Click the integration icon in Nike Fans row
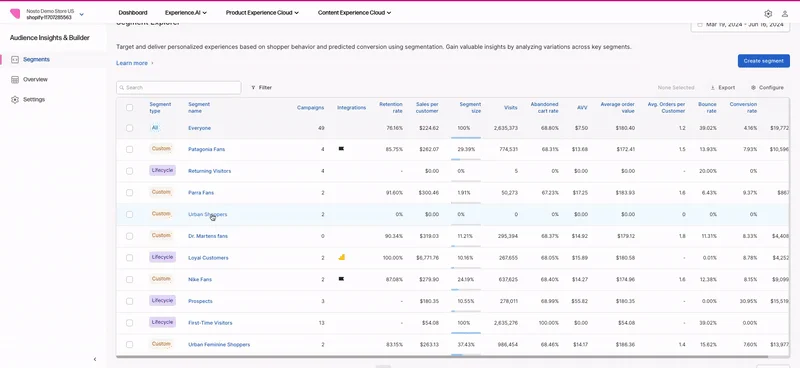This screenshot has height=368, width=800. tap(341, 279)
